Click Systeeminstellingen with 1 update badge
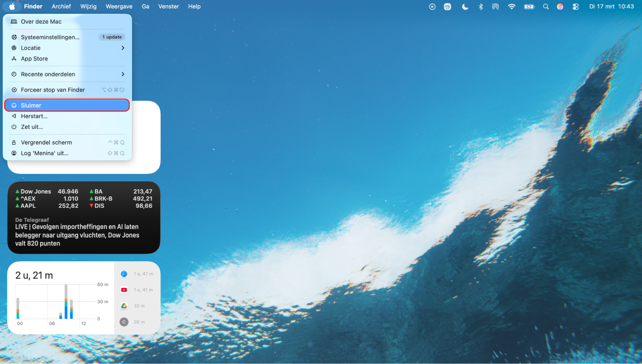The height and width of the screenshot is (364, 642). (x=50, y=37)
